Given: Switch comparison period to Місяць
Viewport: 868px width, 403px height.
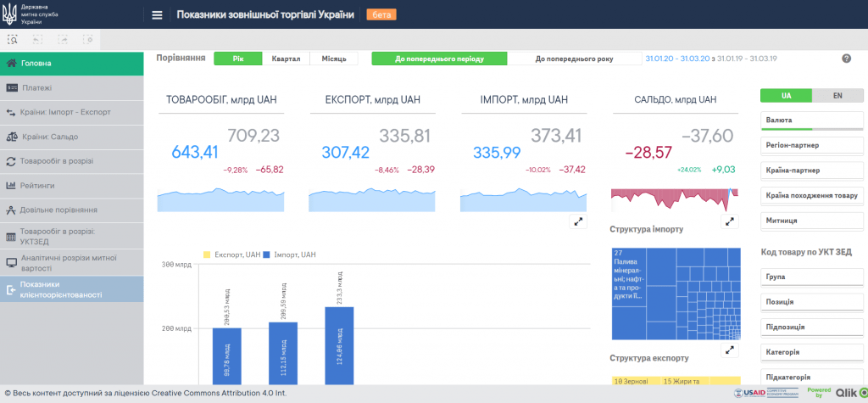Looking at the screenshot, I should coord(333,59).
